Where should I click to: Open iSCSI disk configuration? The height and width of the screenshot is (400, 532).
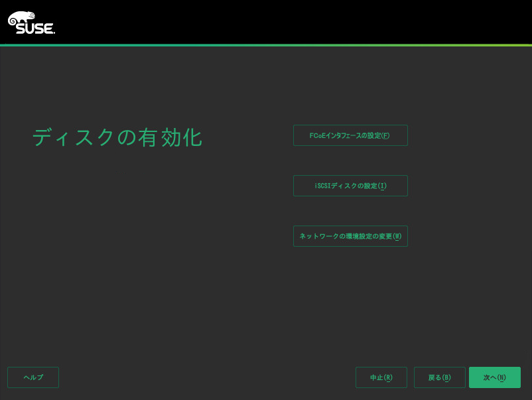tap(350, 186)
